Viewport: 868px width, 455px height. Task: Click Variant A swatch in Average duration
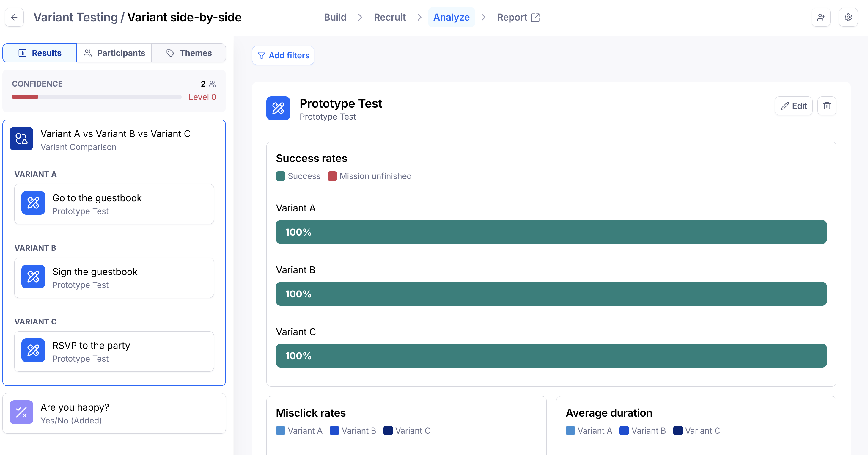570,431
